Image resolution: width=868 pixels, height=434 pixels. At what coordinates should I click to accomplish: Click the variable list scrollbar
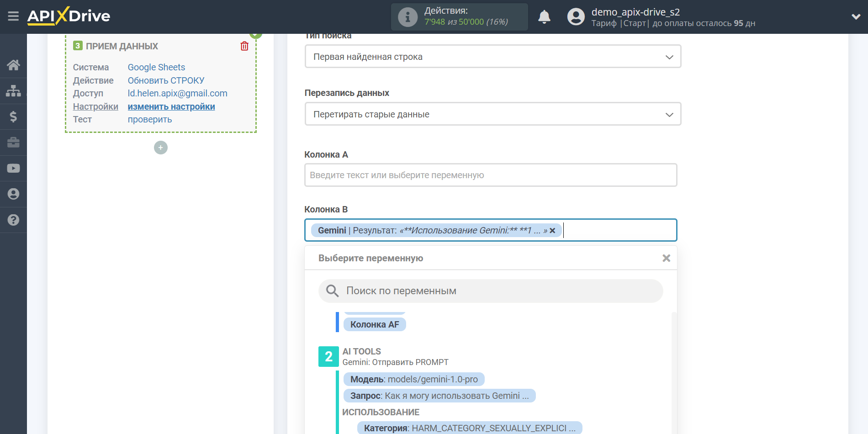pos(674,372)
